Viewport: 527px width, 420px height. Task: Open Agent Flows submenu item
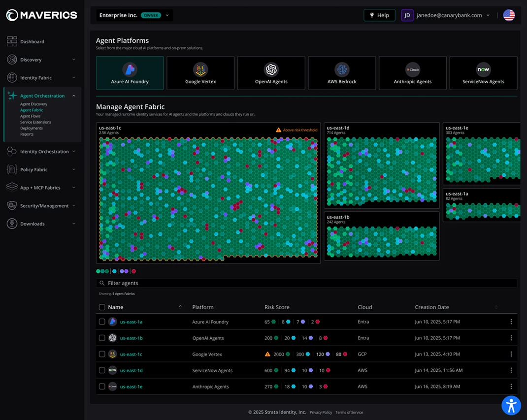coord(30,116)
